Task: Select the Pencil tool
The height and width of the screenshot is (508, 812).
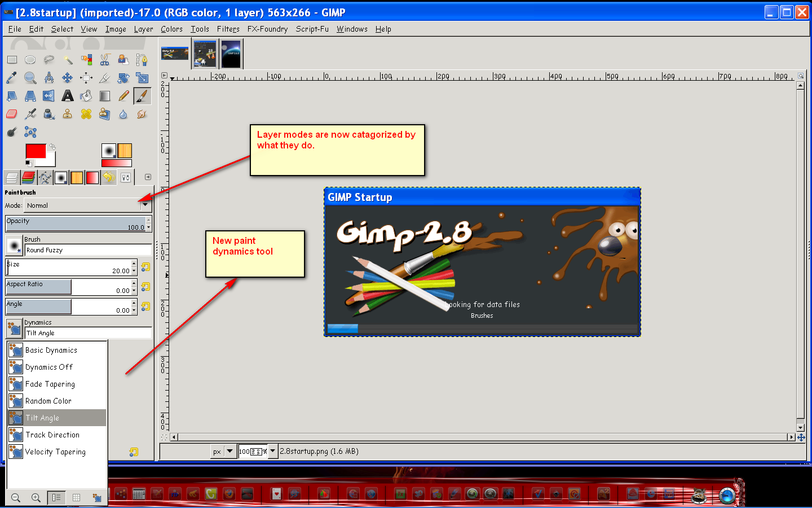Action: pos(123,96)
